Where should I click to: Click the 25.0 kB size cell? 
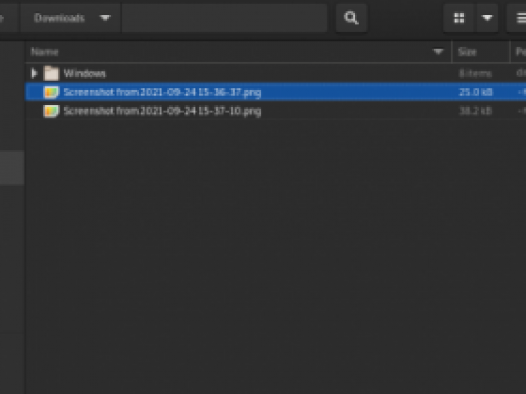tap(475, 92)
